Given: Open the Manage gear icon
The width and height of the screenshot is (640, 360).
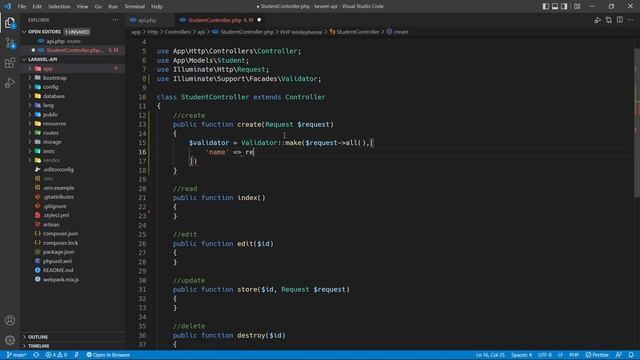Looking at the screenshot, I should pyautogui.click(x=10, y=340).
